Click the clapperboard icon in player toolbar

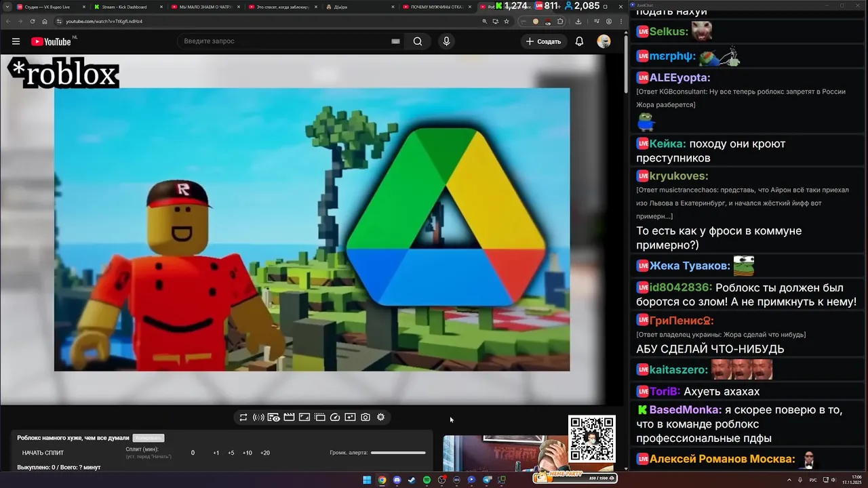point(289,418)
